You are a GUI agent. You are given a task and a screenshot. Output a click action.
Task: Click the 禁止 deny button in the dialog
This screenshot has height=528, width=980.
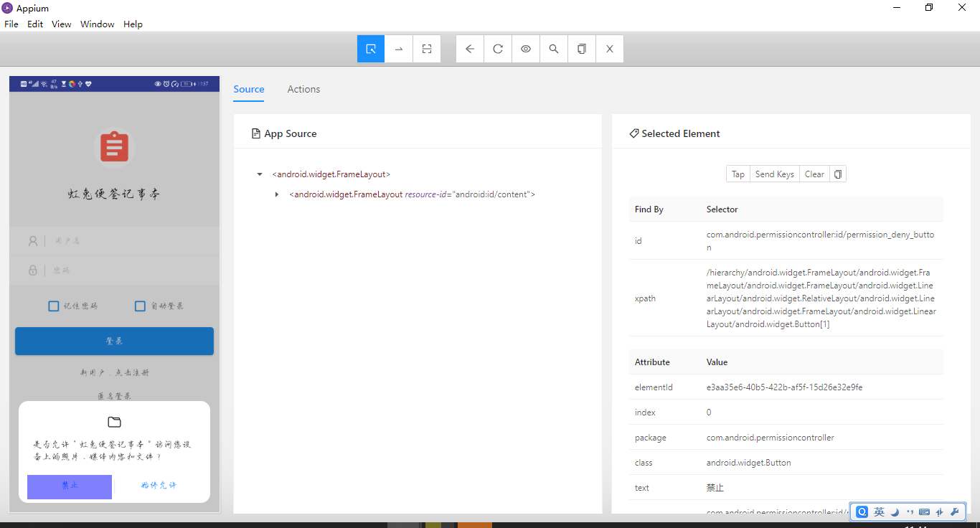coord(70,486)
